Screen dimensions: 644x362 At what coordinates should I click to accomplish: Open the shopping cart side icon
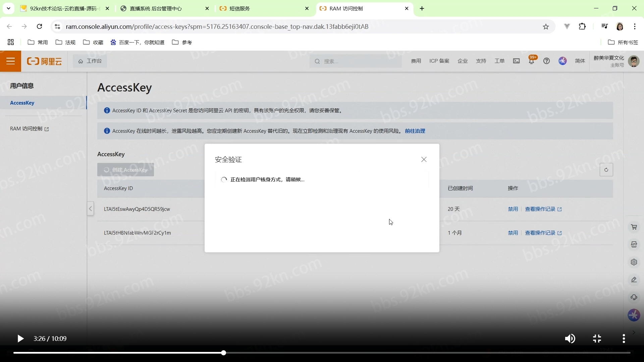click(634, 227)
